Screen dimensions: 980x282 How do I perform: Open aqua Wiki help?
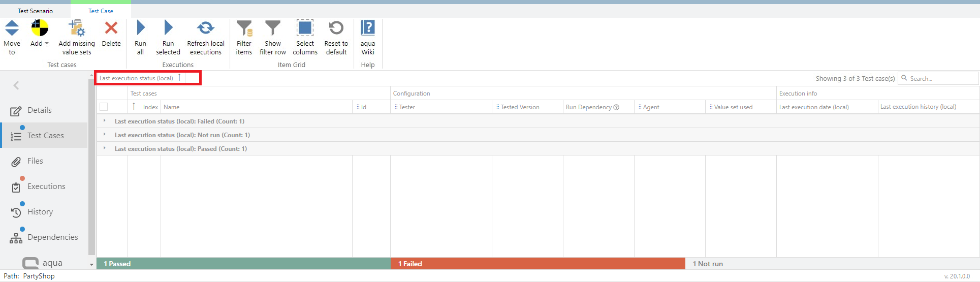click(x=367, y=28)
